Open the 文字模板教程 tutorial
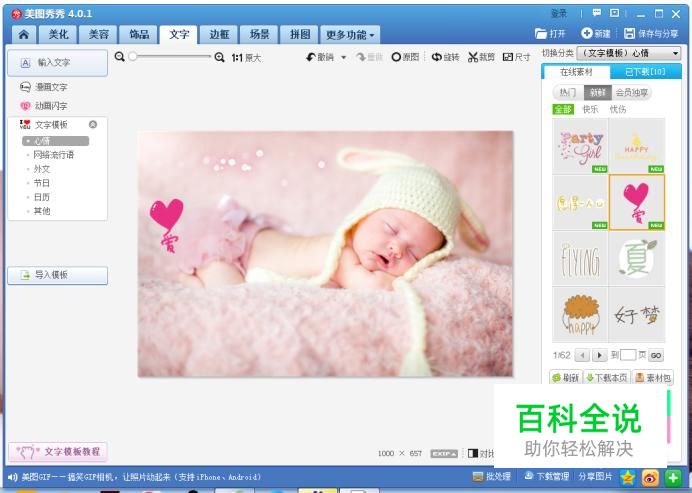 coord(57,452)
